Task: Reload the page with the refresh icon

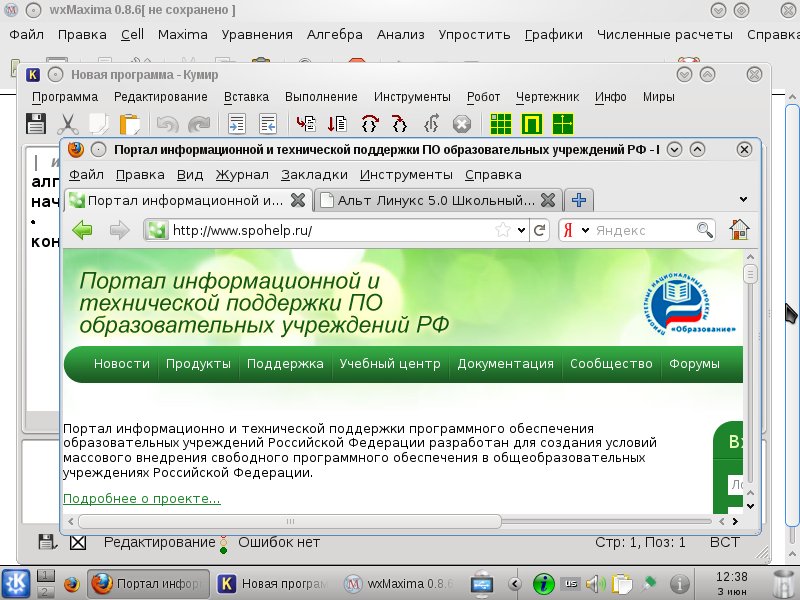Action: (x=539, y=230)
